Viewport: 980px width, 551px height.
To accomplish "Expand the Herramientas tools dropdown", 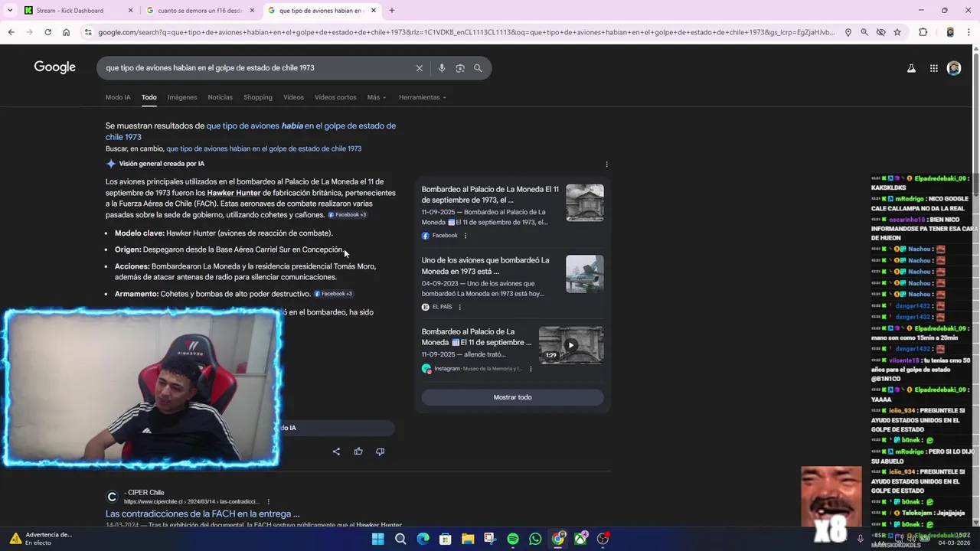I will coord(422,97).
